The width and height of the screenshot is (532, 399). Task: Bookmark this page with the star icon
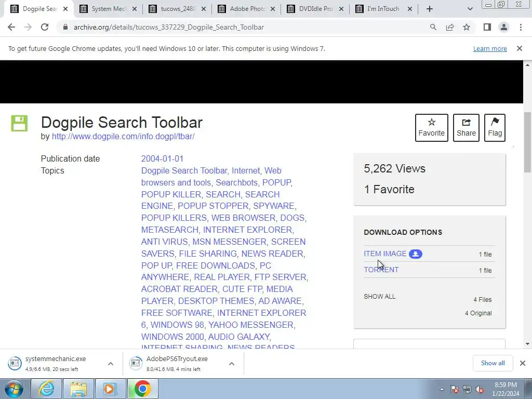click(x=467, y=27)
